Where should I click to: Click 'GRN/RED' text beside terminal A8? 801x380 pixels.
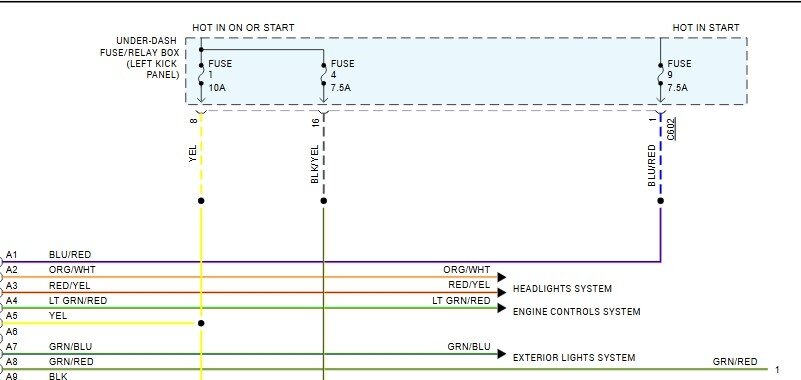(71, 362)
